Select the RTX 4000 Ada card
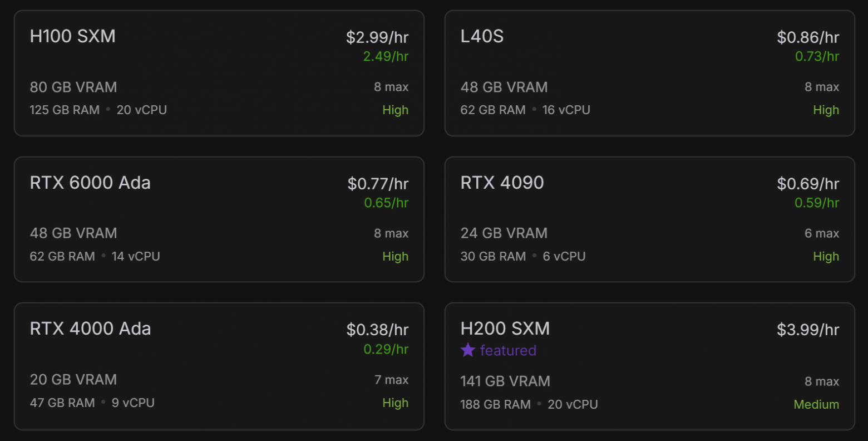Screen dimensions: 868x441 [x=219, y=366]
